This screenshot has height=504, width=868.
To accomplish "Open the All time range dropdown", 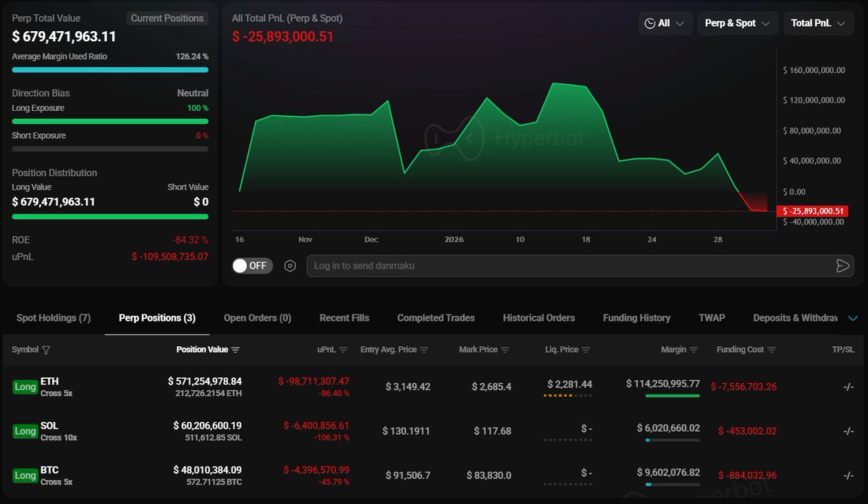I will (x=665, y=23).
